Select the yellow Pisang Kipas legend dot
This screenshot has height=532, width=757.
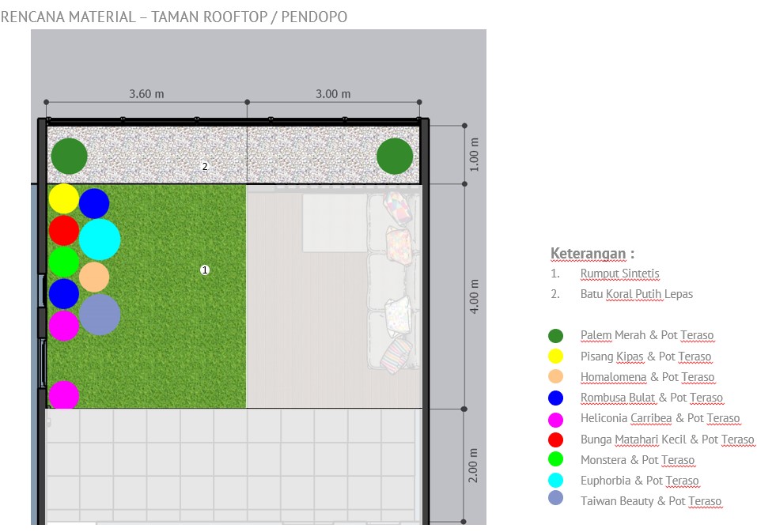[x=556, y=356]
